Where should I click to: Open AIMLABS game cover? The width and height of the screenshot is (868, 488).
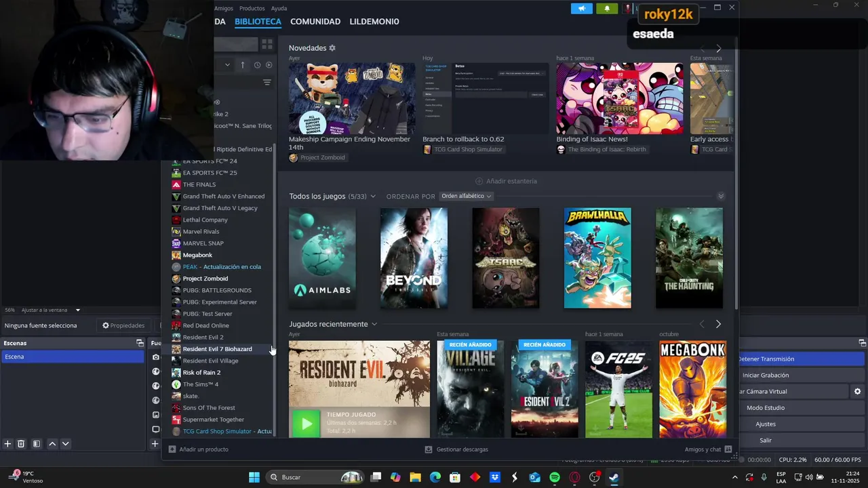click(x=322, y=258)
